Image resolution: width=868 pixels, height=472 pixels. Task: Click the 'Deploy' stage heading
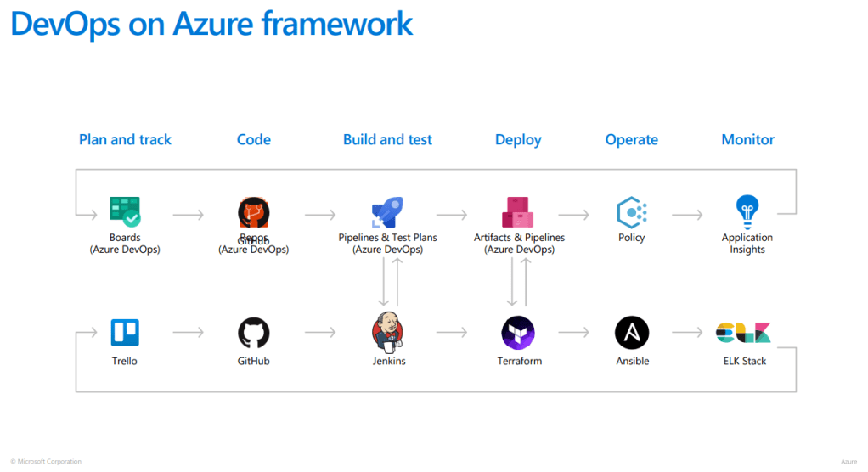(x=518, y=140)
